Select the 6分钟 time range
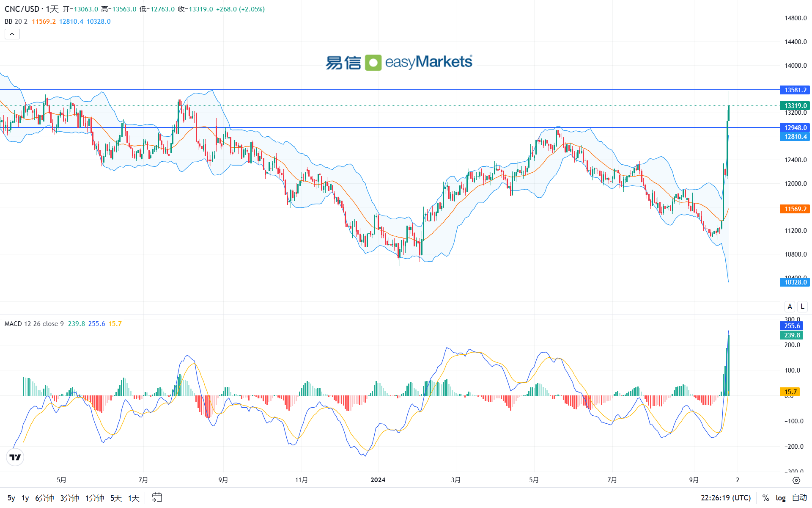The width and height of the screenshot is (812, 508). click(44, 498)
